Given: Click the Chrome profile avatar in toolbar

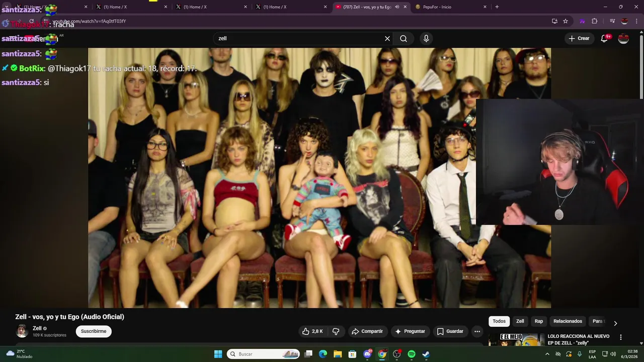Looking at the screenshot, I should [x=624, y=21].
